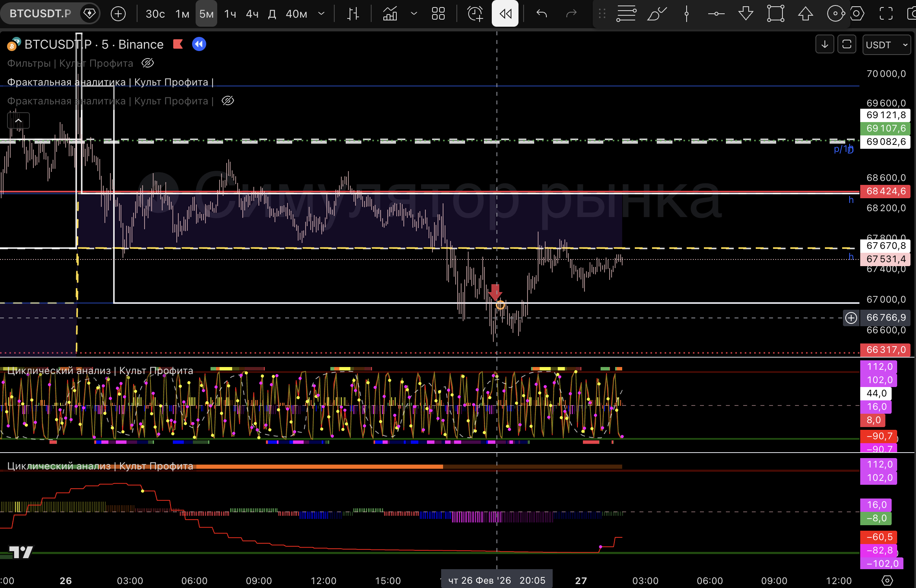This screenshot has height=588, width=916.
Task: Toggle the auto-scale square button near USDT
Action: click(847, 44)
